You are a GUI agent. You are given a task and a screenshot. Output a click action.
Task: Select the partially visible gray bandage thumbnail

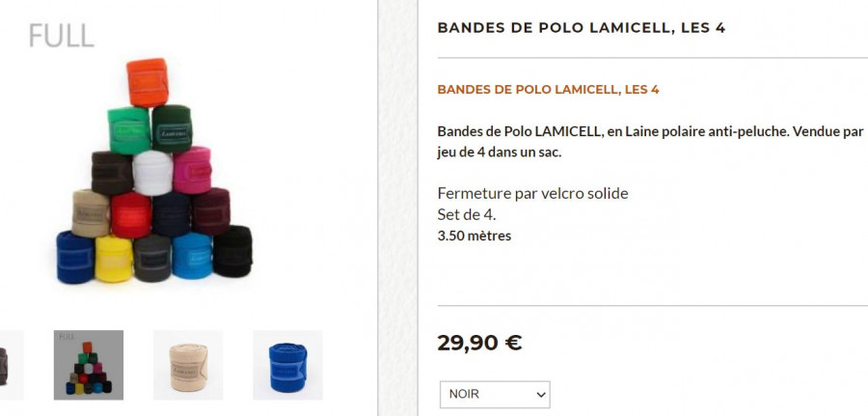click(x=11, y=365)
